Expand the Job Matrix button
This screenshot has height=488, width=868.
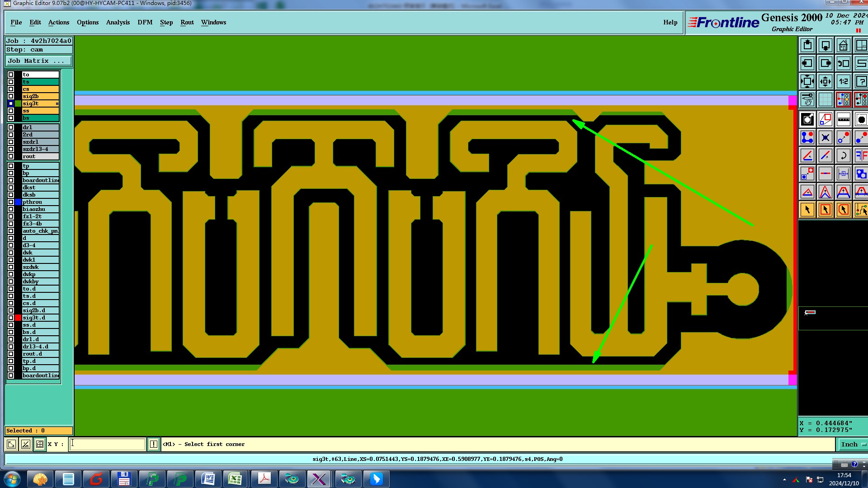coord(38,61)
